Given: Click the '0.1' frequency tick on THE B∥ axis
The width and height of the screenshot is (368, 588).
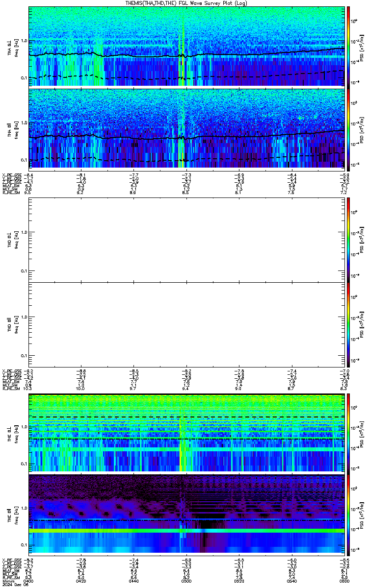Looking at the screenshot, I should pyautogui.click(x=23, y=545).
